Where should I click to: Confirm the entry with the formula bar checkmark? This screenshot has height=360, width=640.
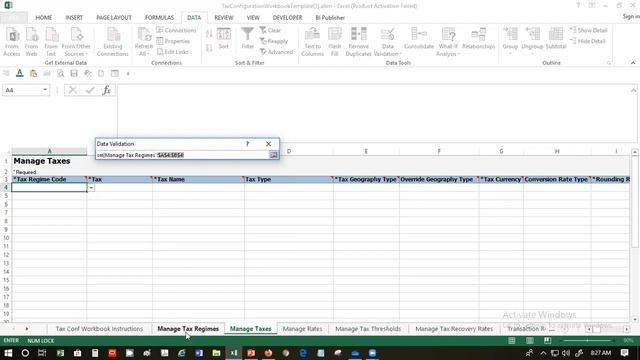(x=90, y=90)
